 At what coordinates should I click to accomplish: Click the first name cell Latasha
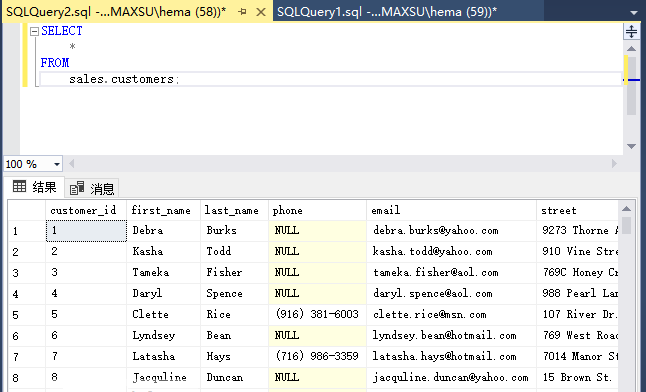coord(164,357)
